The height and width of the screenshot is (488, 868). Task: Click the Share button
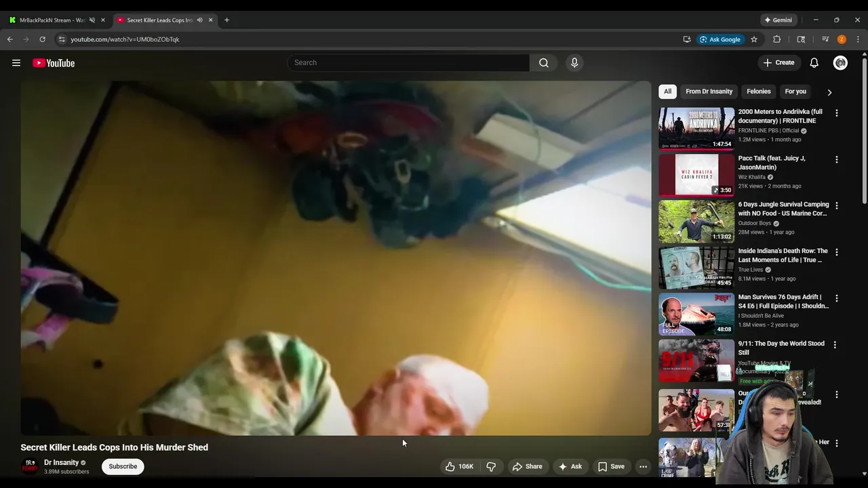coord(527,466)
